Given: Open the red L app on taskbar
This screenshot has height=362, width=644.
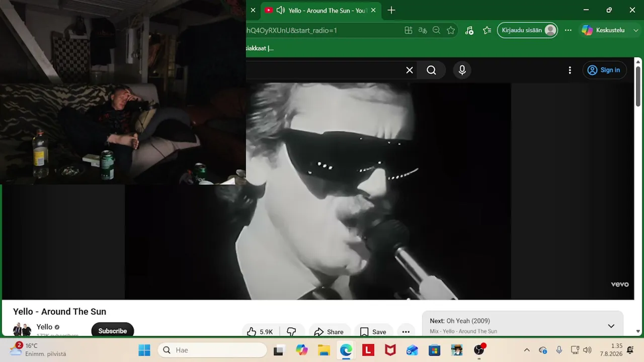Looking at the screenshot, I should (x=368, y=350).
